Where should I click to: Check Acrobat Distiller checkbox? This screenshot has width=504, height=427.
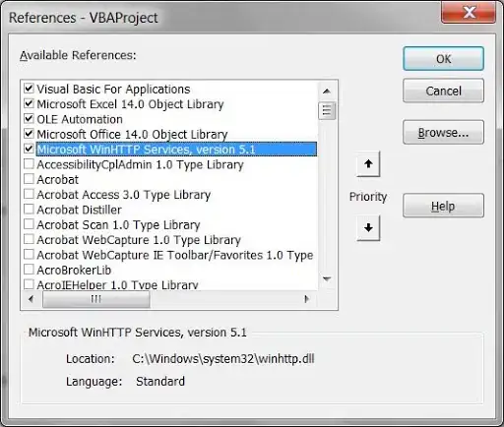point(29,209)
